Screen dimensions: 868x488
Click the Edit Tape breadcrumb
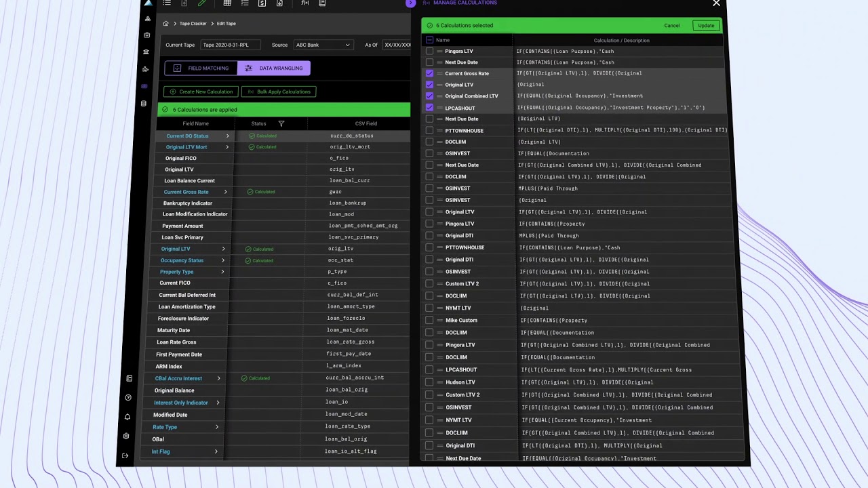[x=226, y=24]
